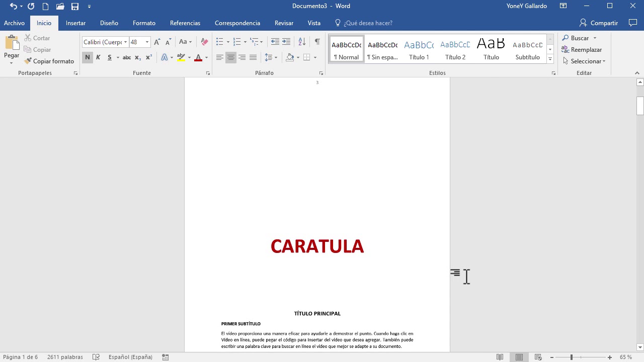Undo the last action
The height and width of the screenshot is (362, 644).
click(14, 6)
